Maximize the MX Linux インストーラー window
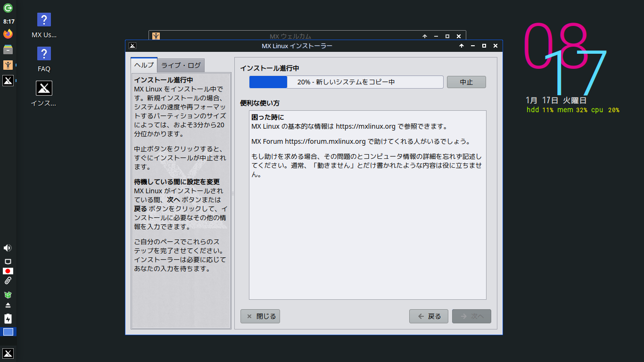Image resolution: width=644 pixels, height=362 pixels. [x=484, y=46]
